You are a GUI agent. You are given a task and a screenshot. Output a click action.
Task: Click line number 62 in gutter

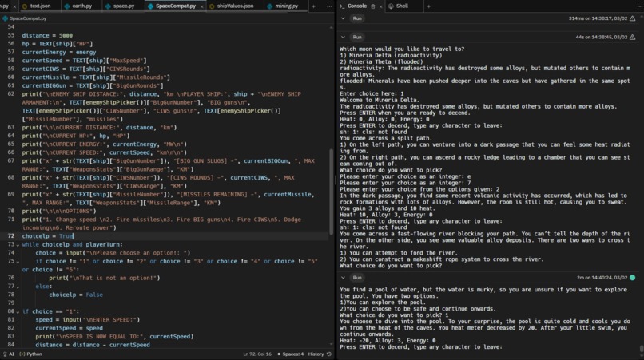point(11,94)
